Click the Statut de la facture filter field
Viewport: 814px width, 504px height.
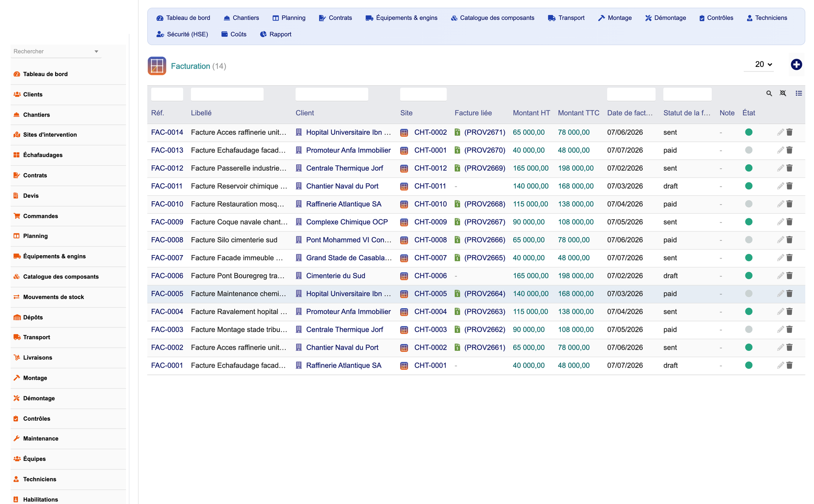click(687, 94)
